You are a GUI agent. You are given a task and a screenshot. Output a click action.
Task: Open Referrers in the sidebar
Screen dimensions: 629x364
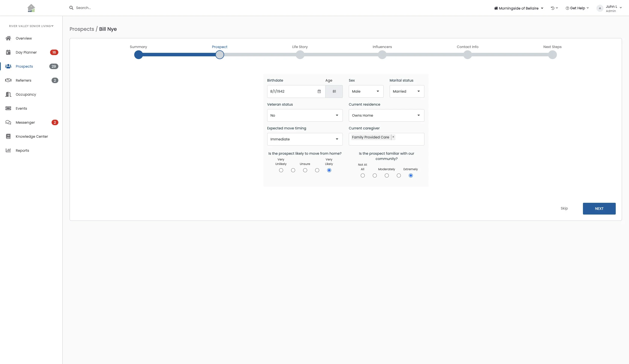(23, 80)
